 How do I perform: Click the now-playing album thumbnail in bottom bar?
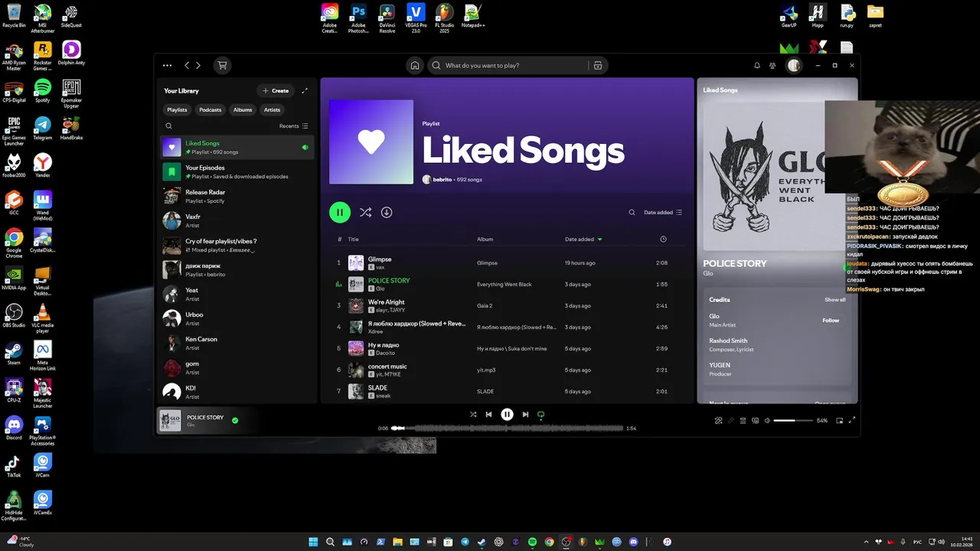pyautogui.click(x=170, y=420)
